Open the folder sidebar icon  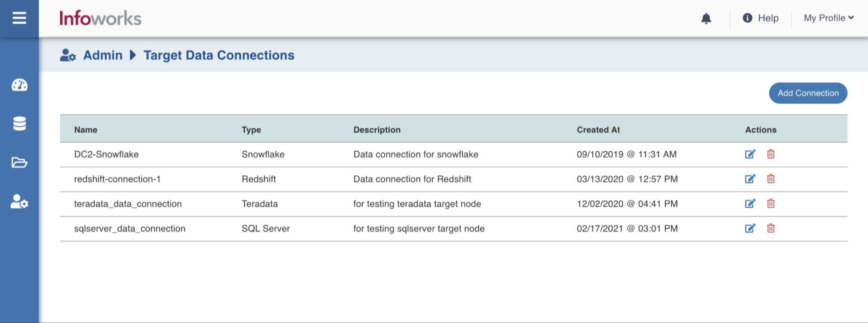coord(19,162)
